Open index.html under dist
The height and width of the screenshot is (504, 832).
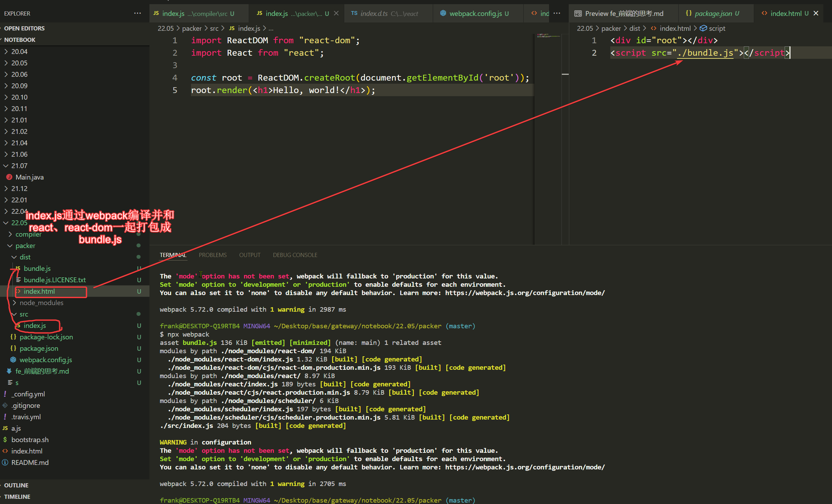tap(75, 291)
